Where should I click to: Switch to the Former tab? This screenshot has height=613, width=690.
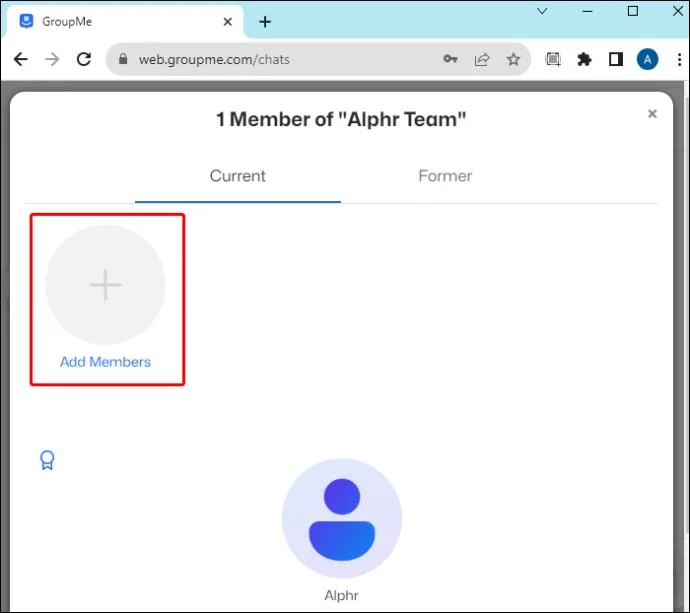tap(445, 176)
